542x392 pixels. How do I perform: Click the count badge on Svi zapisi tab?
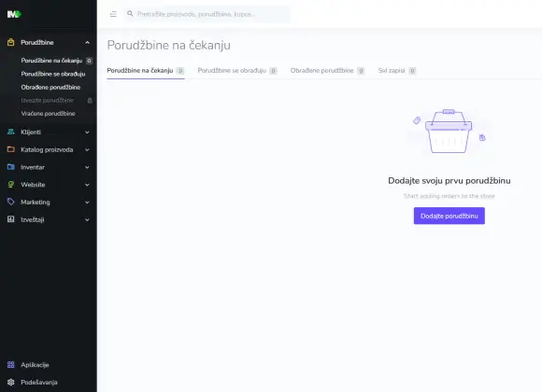click(x=412, y=71)
